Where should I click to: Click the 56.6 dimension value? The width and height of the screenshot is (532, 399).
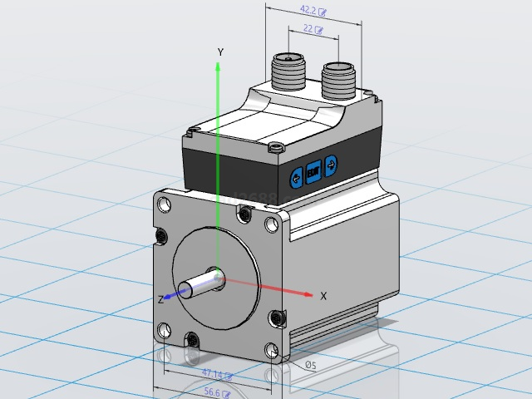[211, 392]
